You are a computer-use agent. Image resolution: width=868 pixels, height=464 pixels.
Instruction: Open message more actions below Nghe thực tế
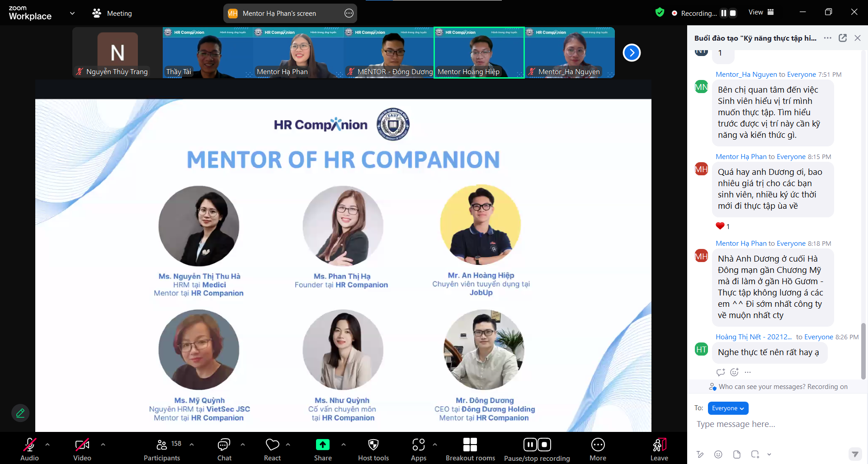tap(748, 372)
